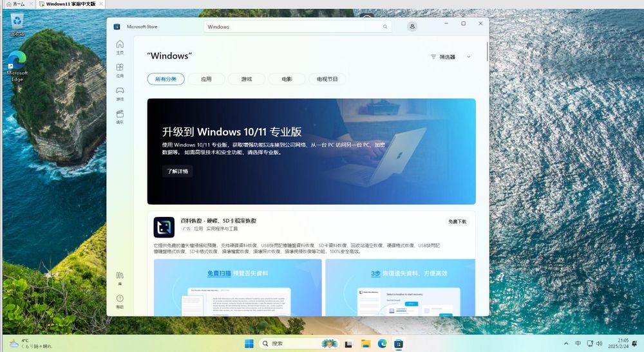This screenshot has height=352, width=644.
Task: Open the Entertainment (娱乐) section in Store sidebar
Action: [x=120, y=116]
